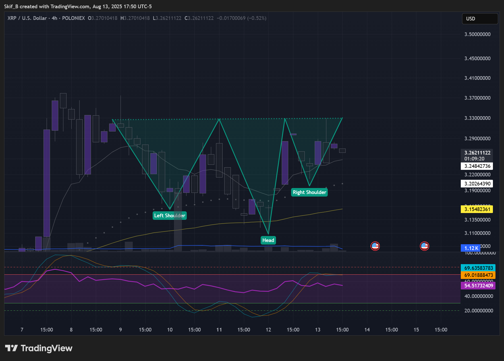The height and width of the screenshot is (361, 504).
Task: Click the TradingView logo
Action: (x=39, y=348)
